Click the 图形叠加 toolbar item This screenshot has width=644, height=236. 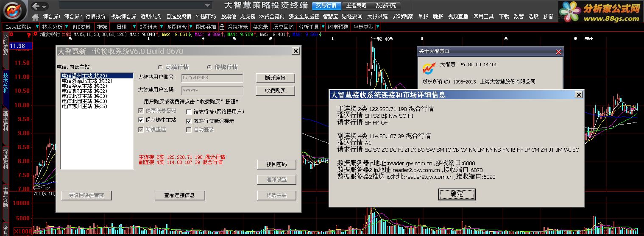(206, 27)
